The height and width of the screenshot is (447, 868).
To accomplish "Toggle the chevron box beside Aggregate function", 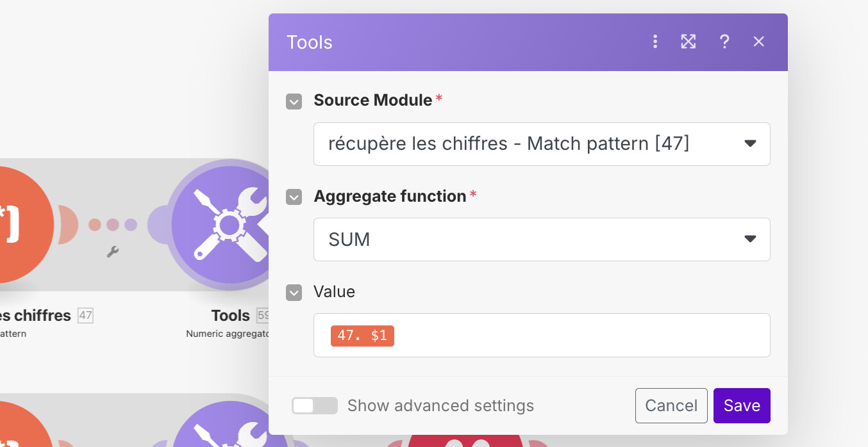I will click(x=294, y=197).
